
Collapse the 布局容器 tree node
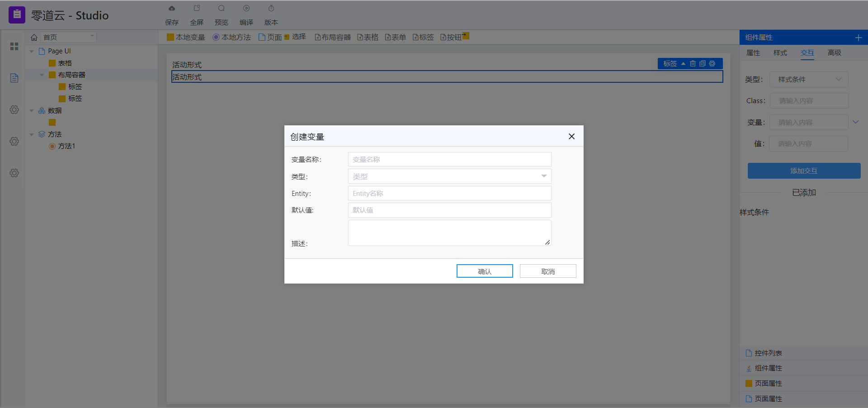coord(42,75)
